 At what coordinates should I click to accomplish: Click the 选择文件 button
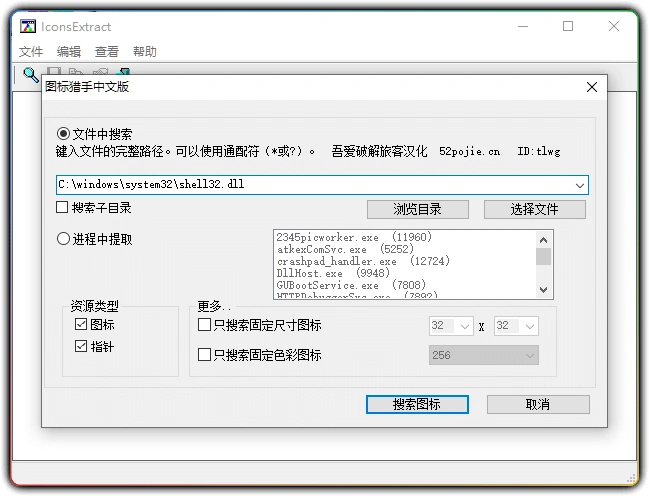(x=535, y=209)
